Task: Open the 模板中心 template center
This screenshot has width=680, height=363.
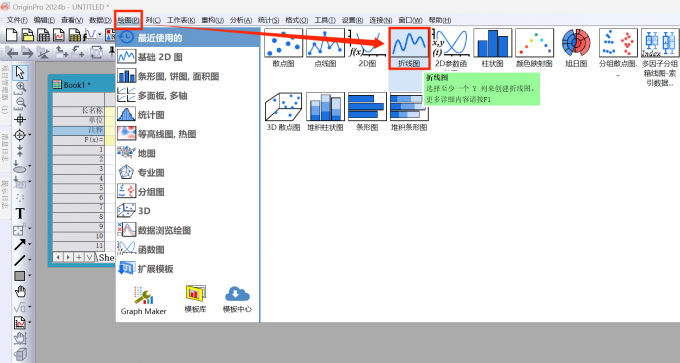Action: tap(237, 299)
